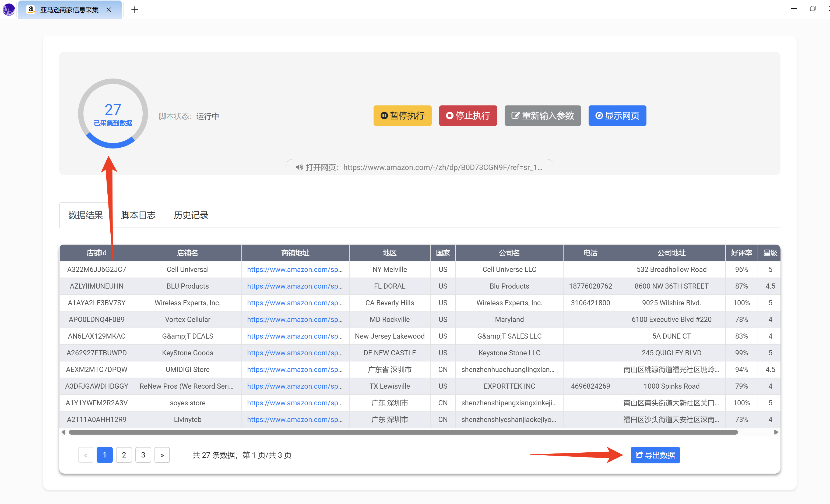Click 公司名 column header
Image resolution: width=830 pixels, height=504 pixels.
point(509,253)
